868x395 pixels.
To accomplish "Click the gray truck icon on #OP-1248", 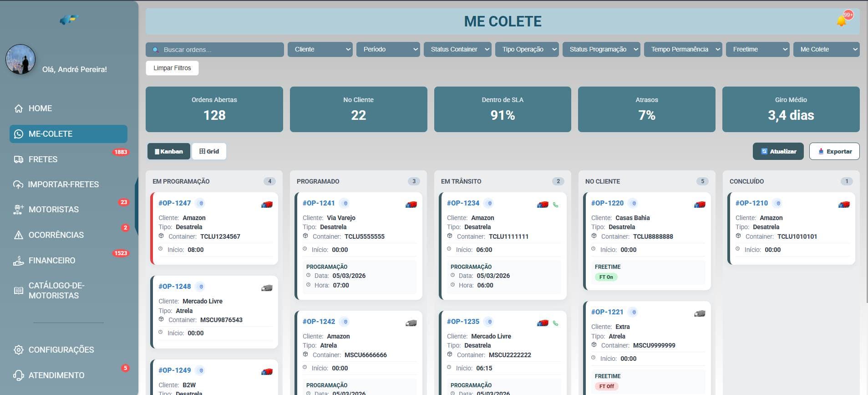I will click(267, 288).
